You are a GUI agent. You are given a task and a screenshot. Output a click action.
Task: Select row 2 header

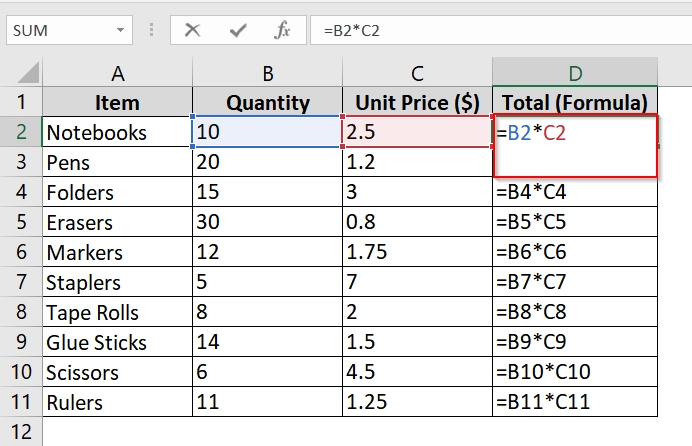tap(21, 132)
